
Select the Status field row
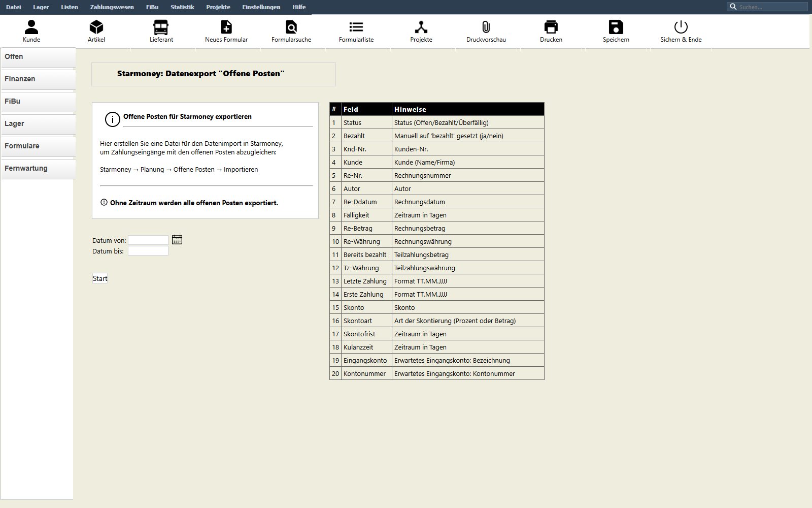(437, 122)
